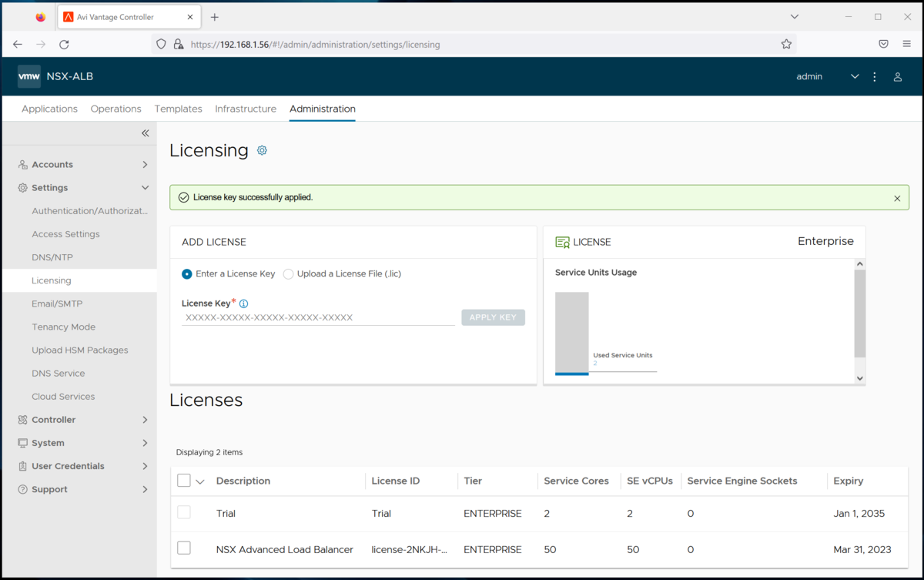Click the Controller sidebar icon
Viewport: 924px width, 580px height.
pos(22,420)
